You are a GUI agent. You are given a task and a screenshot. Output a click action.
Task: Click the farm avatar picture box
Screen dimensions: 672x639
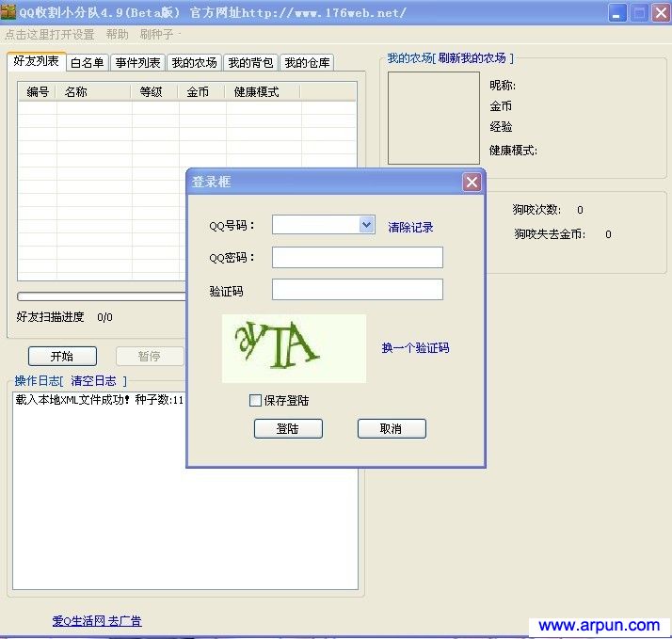(434, 118)
